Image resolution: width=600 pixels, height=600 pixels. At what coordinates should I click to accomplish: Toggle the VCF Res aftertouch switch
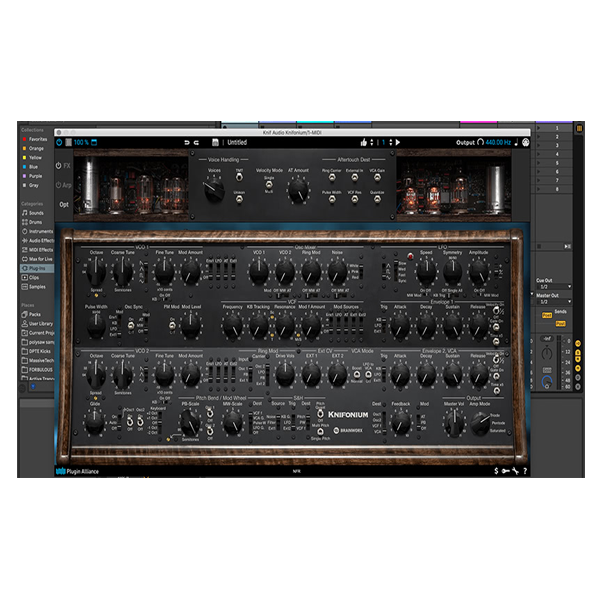coord(355,199)
